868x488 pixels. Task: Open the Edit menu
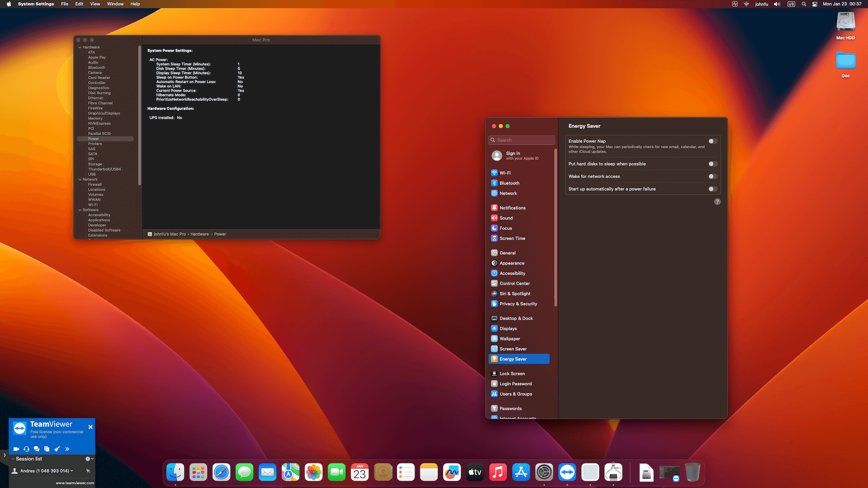coord(79,4)
